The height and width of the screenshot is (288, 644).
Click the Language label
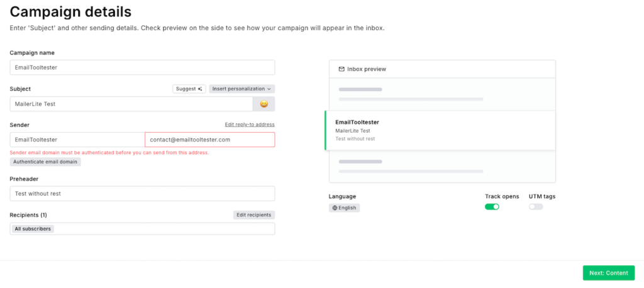[x=343, y=196]
